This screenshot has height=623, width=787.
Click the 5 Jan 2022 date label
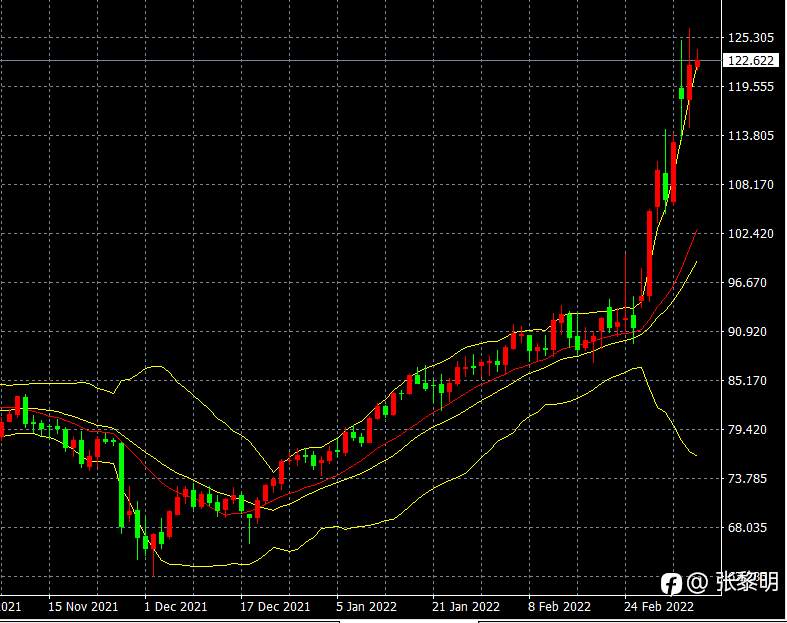366,607
